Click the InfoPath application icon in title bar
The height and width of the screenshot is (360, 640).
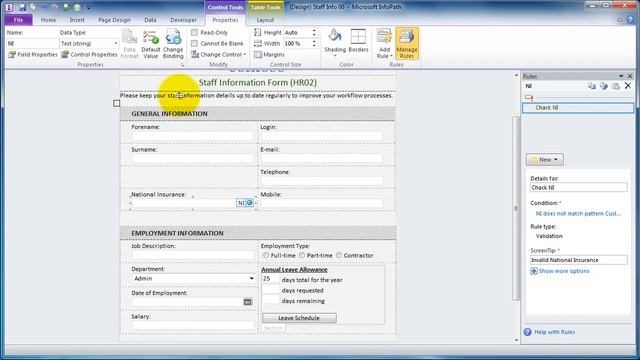(x=9, y=7)
